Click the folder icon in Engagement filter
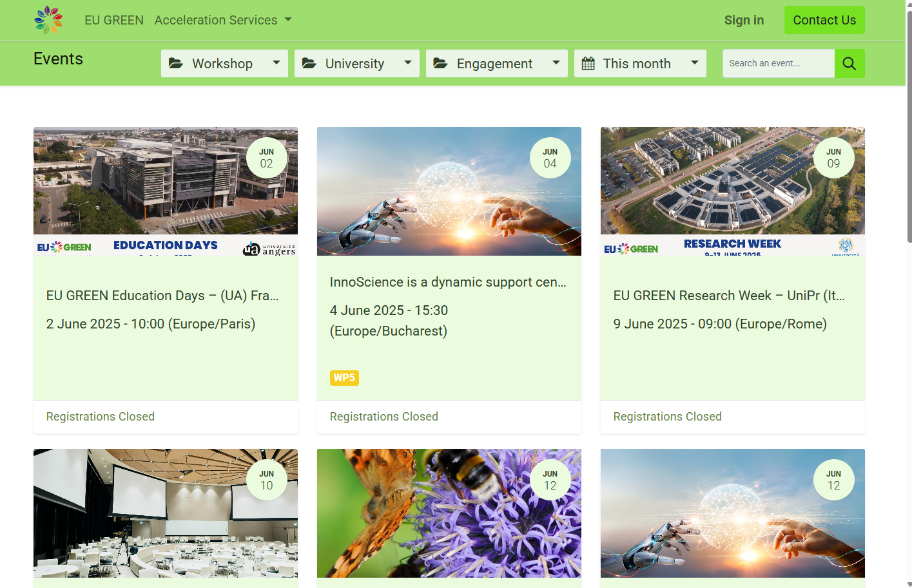 click(x=440, y=63)
